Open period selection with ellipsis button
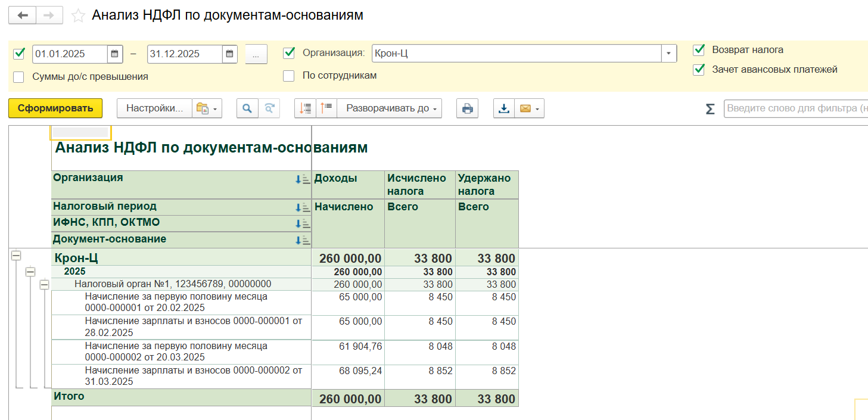Image resolution: width=868 pixels, height=420 pixels. (256, 54)
